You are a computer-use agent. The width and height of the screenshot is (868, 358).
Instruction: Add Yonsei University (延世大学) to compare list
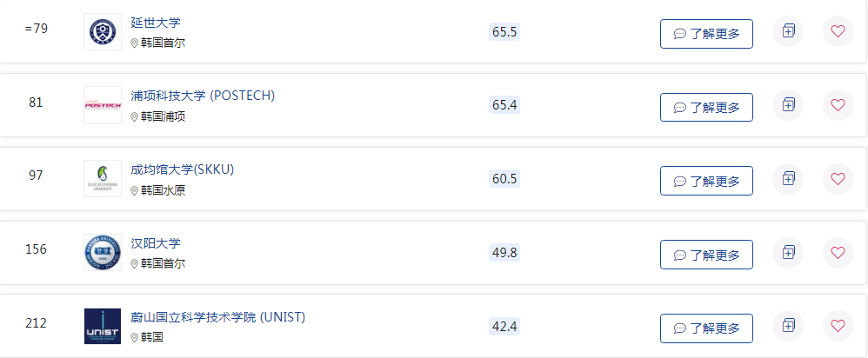pyautogui.click(x=788, y=31)
